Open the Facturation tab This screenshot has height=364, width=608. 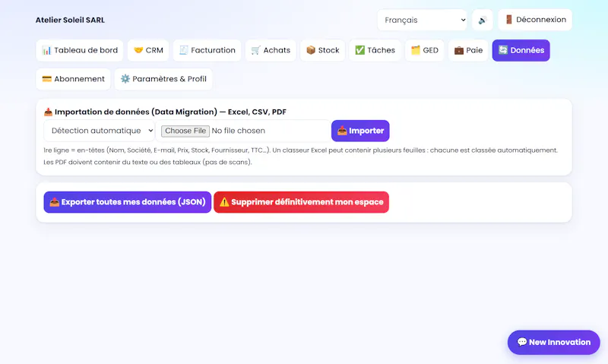point(207,50)
